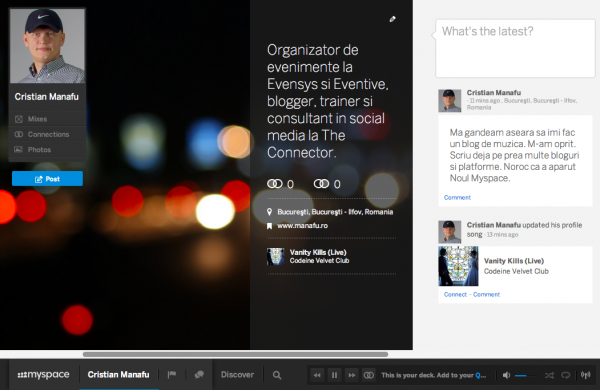Image resolution: width=600 pixels, height=390 pixels.
Task: Click avatar on the blog de muzica post
Action: point(450,101)
